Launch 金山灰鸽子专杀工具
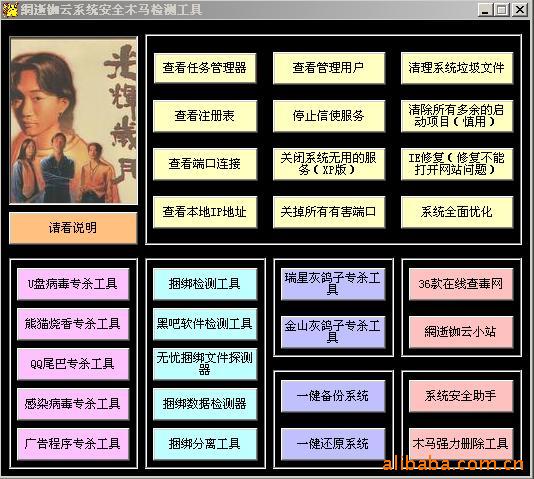534x479 pixels. coord(333,332)
